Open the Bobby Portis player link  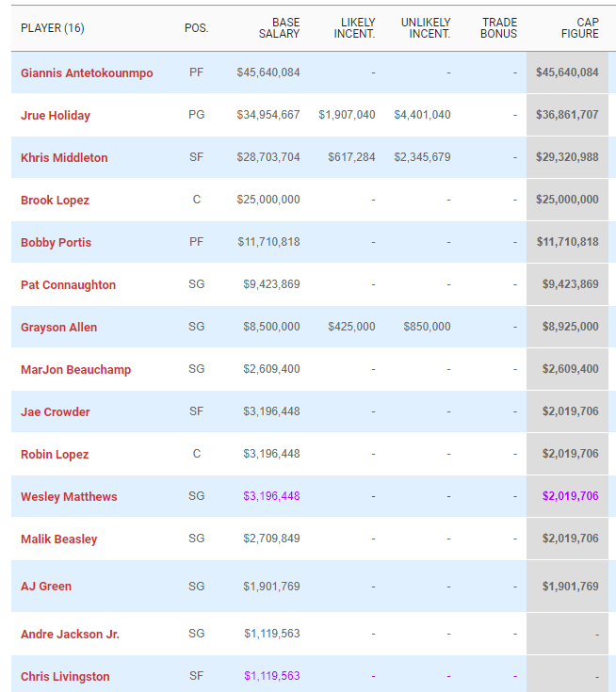click(56, 242)
